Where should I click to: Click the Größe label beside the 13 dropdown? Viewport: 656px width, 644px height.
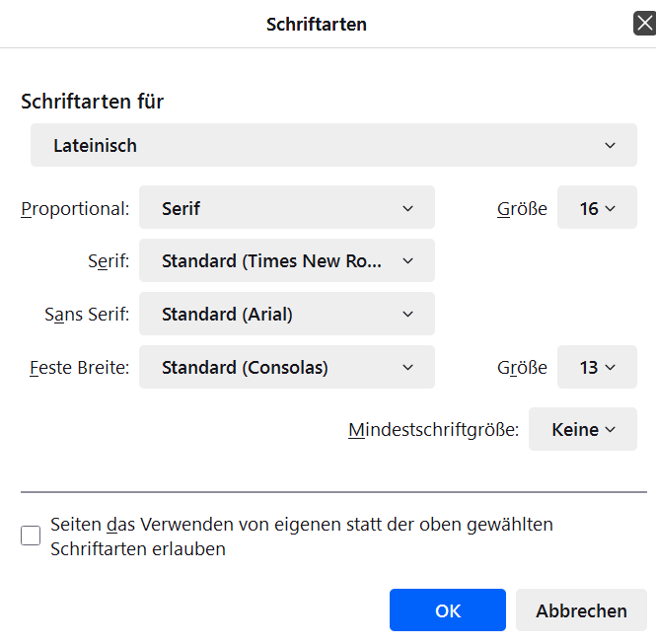click(522, 369)
